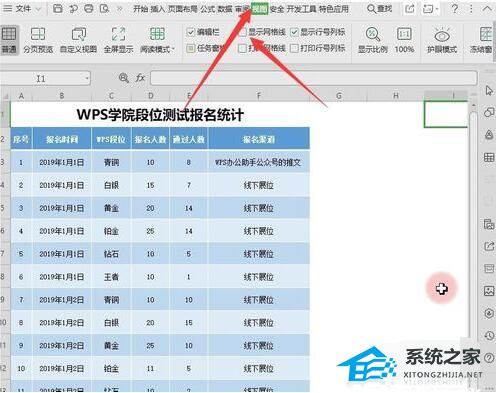Click the share icon in title bar
498x393 pixels.
point(409,9)
